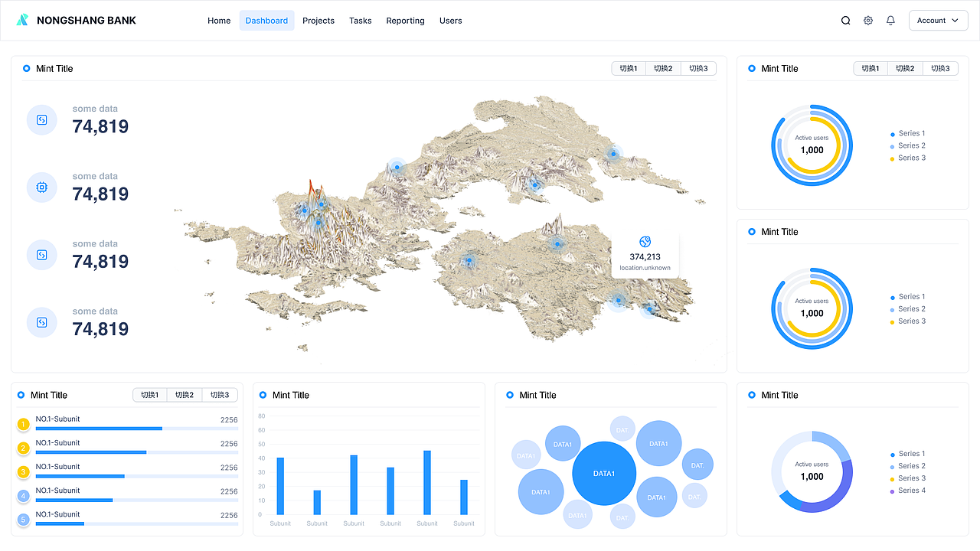
Task: Select yellow rank badge number 1
Action: tap(23, 424)
